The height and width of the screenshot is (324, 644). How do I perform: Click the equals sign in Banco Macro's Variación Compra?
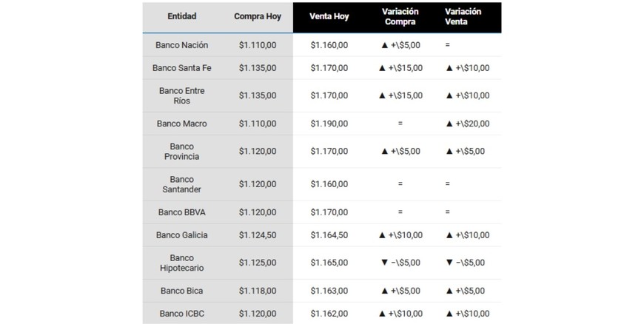400,124
